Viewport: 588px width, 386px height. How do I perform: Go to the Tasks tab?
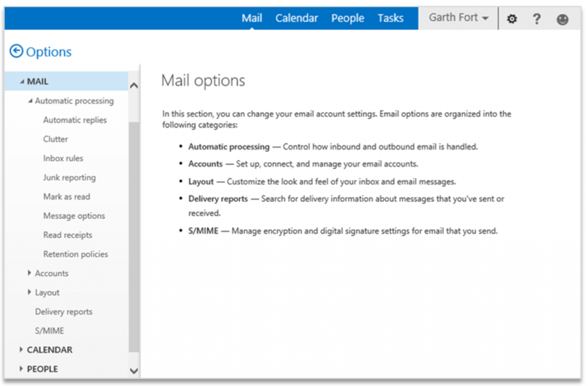390,18
